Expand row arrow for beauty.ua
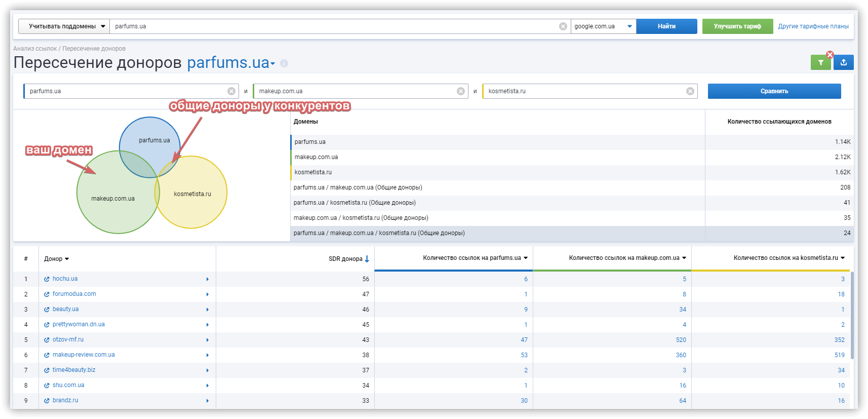 [x=208, y=310]
